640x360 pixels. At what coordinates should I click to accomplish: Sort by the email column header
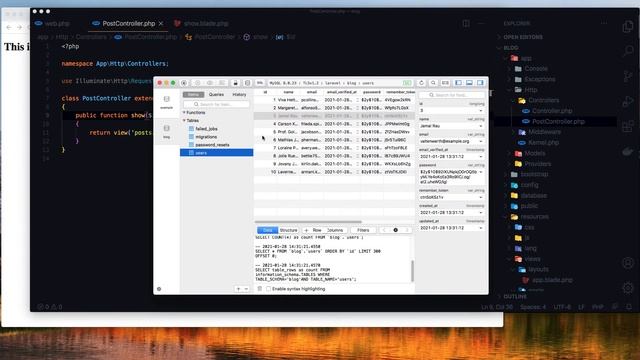pyautogui.click(x=311, y=92)
